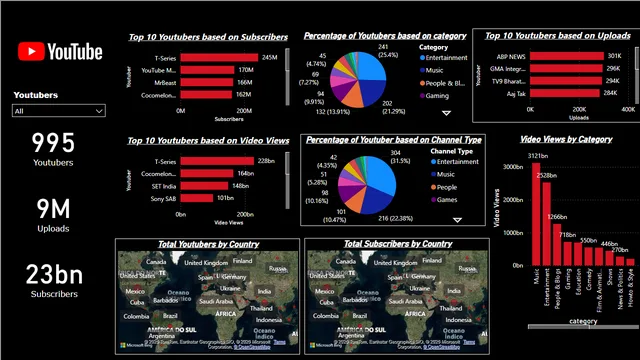Click the 995 Youtubers card

53,149
